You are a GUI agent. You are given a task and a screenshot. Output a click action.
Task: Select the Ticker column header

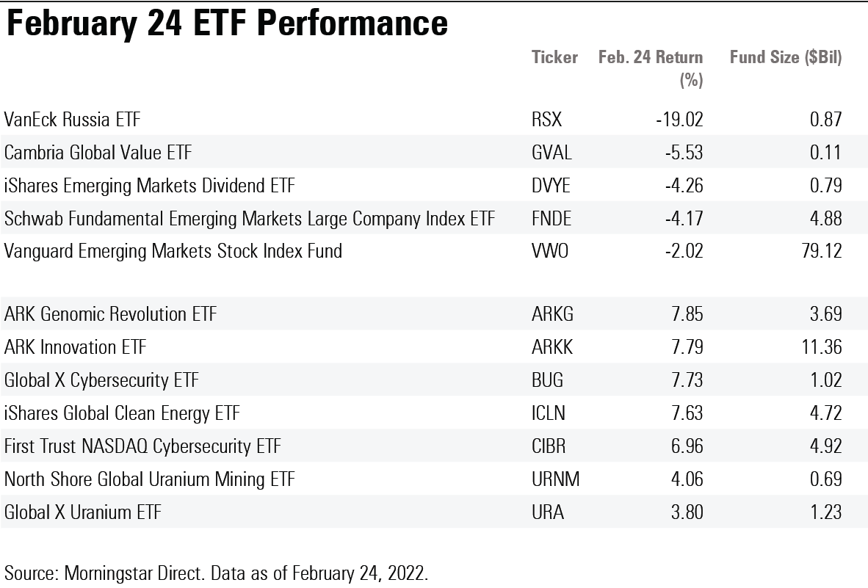point(554,57)
